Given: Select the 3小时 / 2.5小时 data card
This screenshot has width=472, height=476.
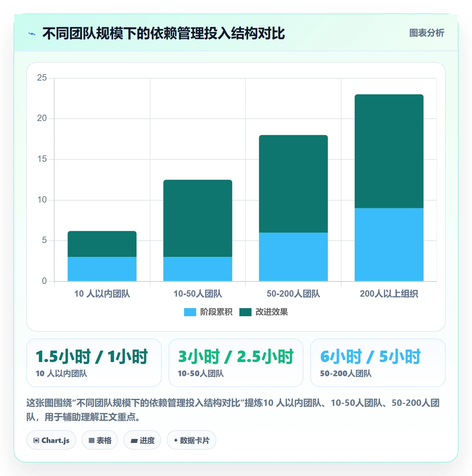Looking at the screenshot, I should pyautogui.click(x=236, y=363).
